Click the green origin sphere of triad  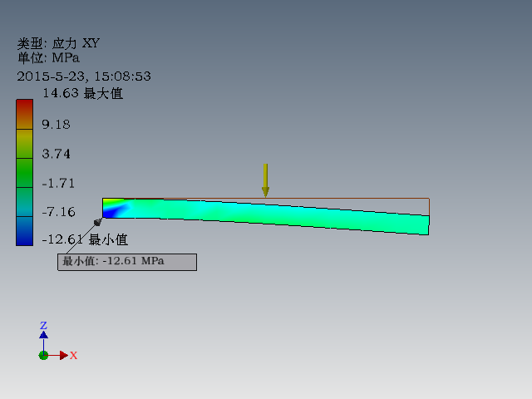[x=43, y=356]
